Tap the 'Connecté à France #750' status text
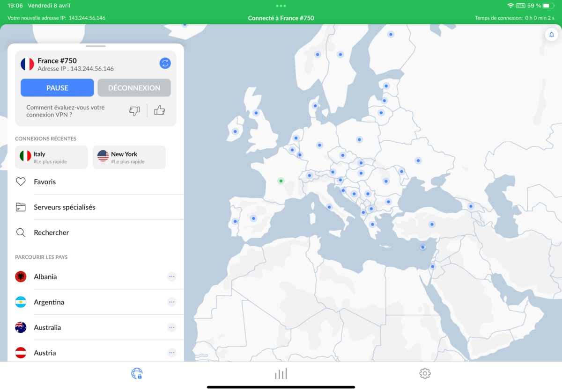Image resolution: width=562 pixels, height=392 pixels. (281, 18)
